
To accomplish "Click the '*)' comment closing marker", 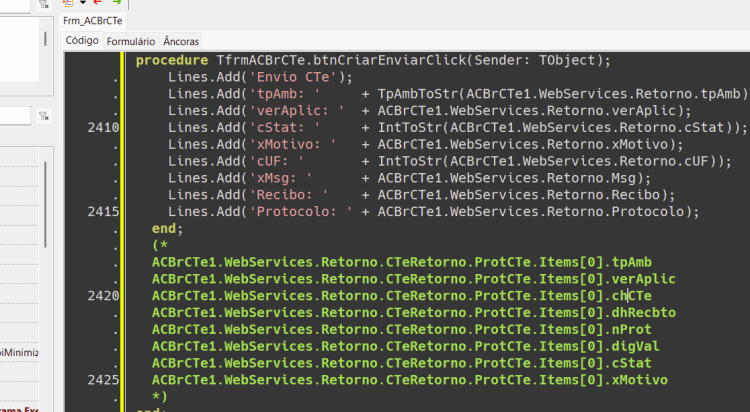I will pos(160,397).
